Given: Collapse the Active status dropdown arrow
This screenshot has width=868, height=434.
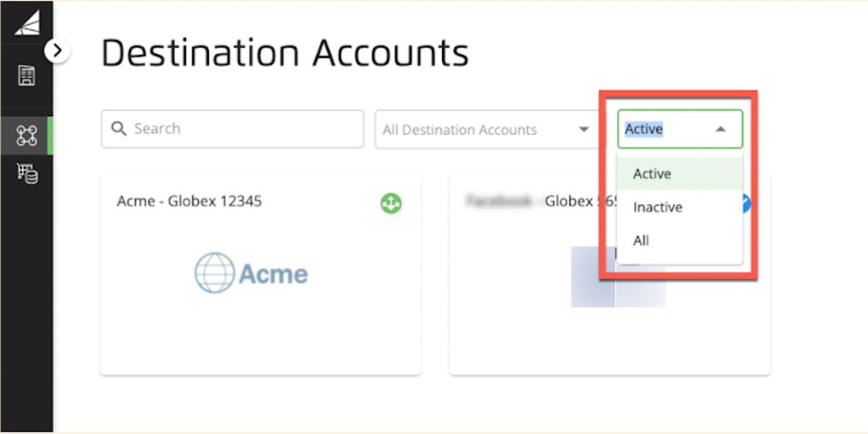Looking at the screenshot, I should [x=721, y=129].
